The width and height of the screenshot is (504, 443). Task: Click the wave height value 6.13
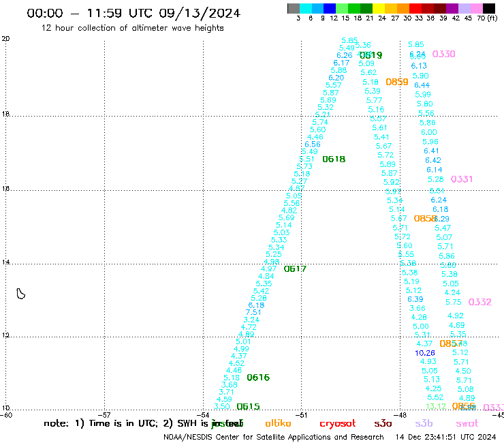coord(419,66)
